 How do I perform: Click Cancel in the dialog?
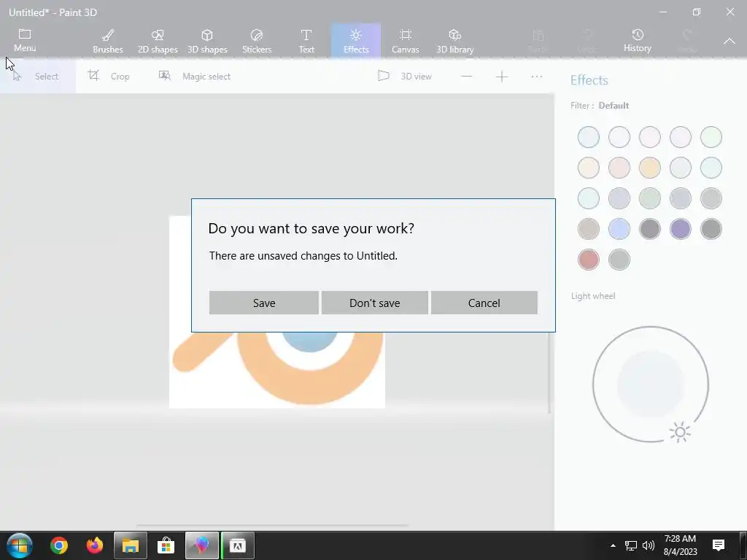point(484,303)
